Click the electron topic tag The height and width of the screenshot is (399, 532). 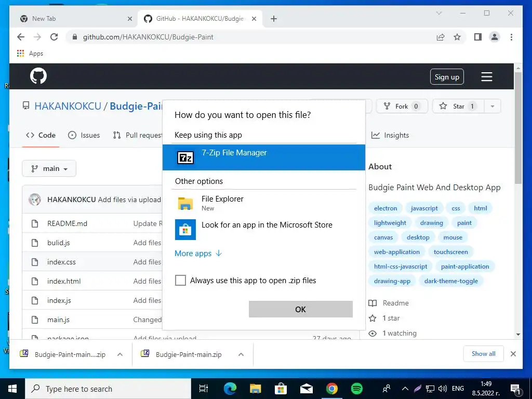click(x=385, y=208)
